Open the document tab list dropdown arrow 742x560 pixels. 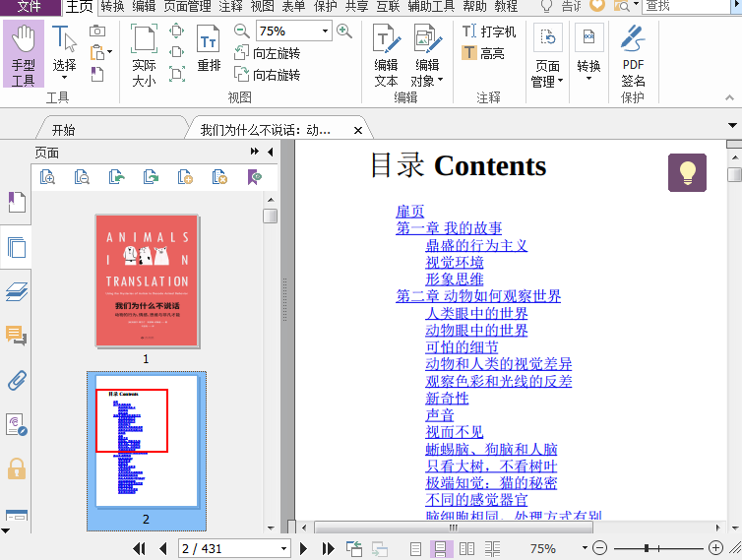point(732,125)
